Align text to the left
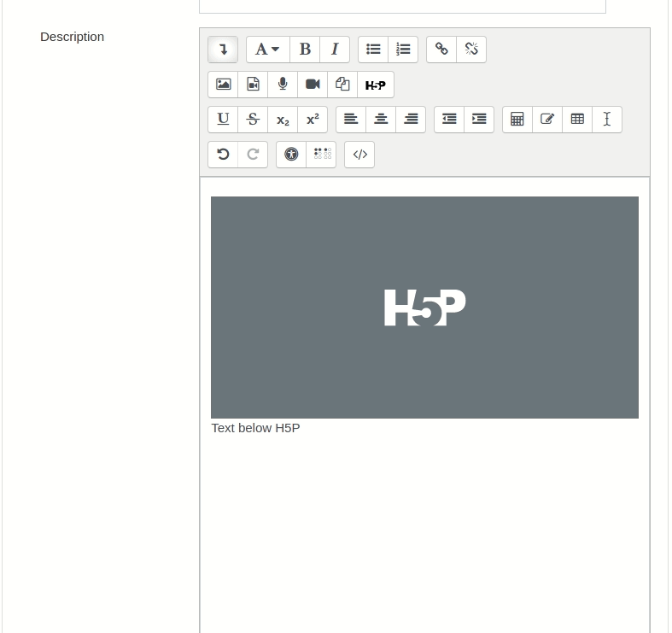Image resolution: width=672 pixels, height=633 pixels. click(351, 120)
